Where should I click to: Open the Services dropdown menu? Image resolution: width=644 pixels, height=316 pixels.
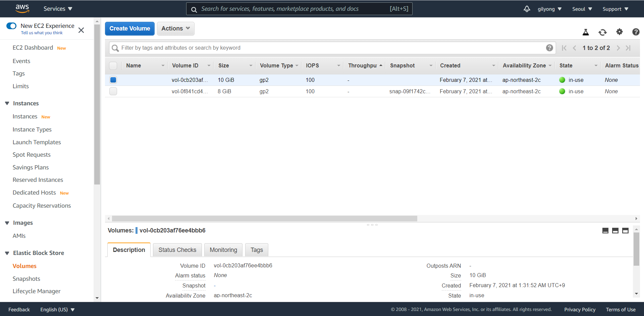[x=58, y=9]
